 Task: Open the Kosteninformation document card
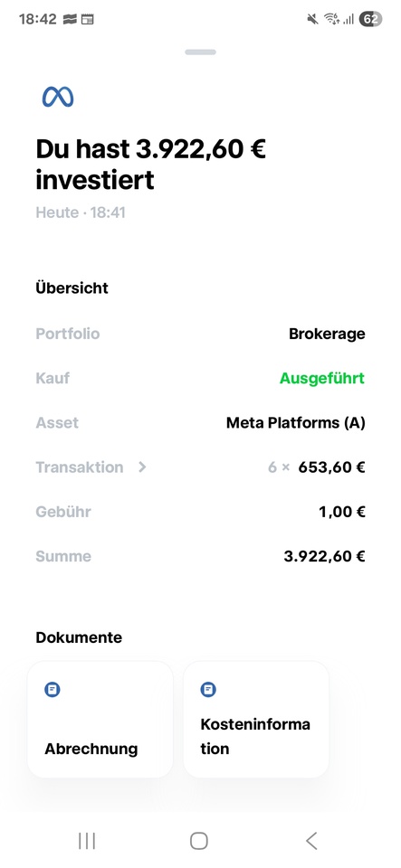click(256, 719)
